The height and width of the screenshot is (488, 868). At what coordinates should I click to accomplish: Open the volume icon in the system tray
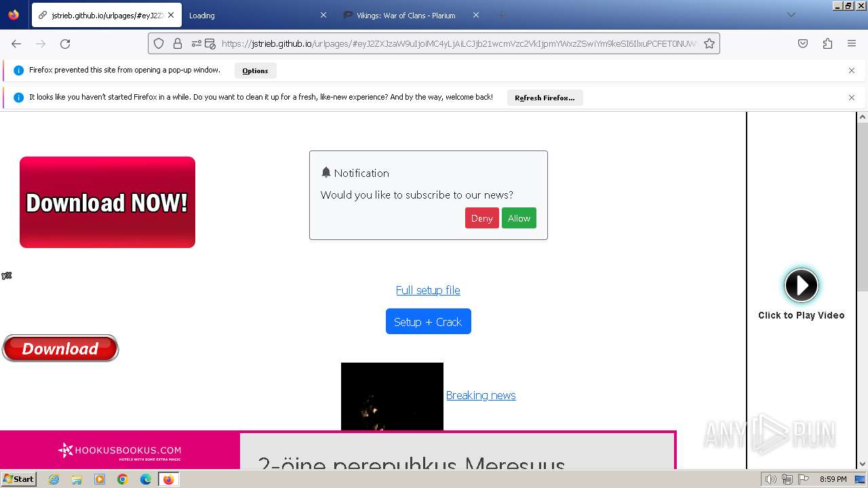(771, 479)
